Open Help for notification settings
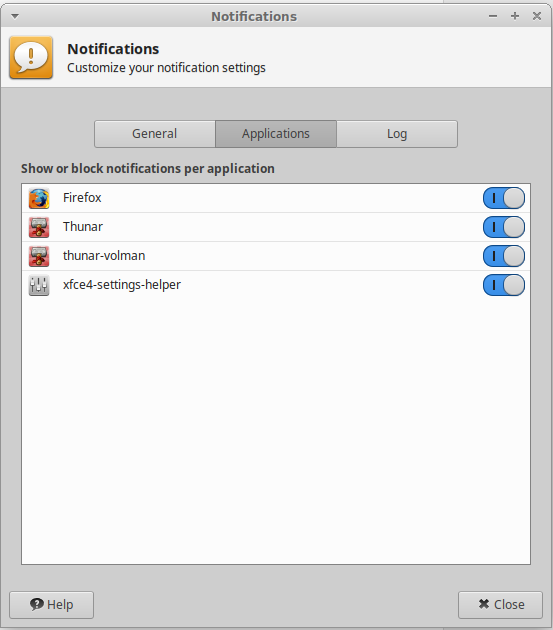The height and width of the screenshot is (630, 553). (51, 604)
